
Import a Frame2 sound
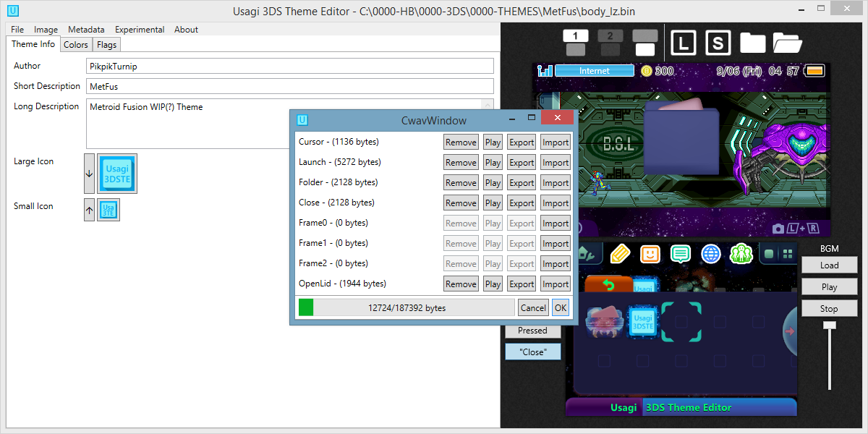pos(556,264)
